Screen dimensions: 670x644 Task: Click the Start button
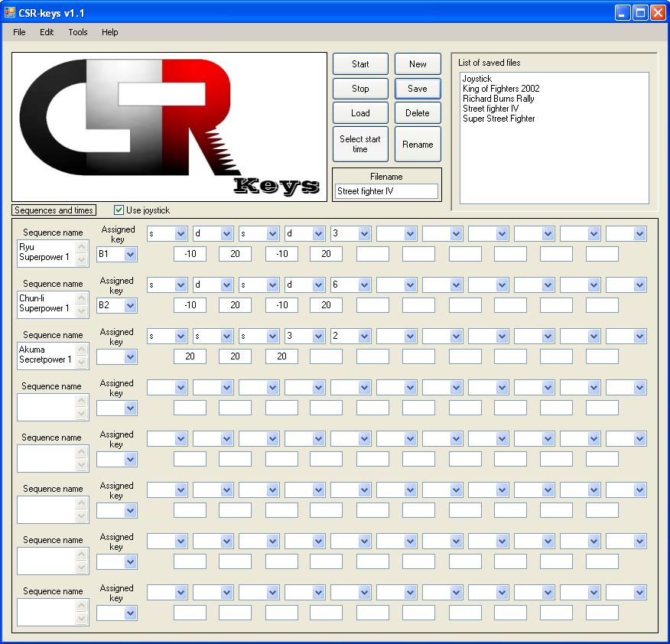pyautogui.click(x=360, y=64)
